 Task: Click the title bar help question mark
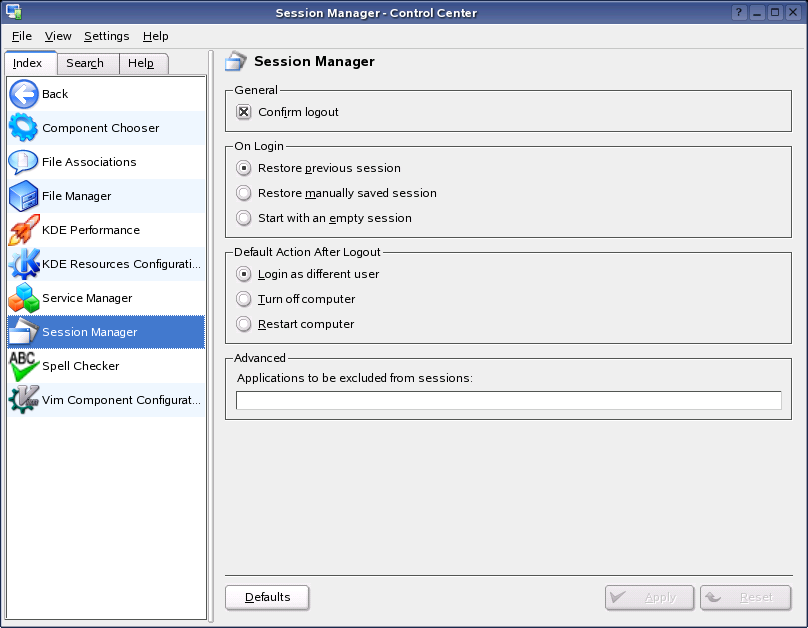[x=739, y=12]
